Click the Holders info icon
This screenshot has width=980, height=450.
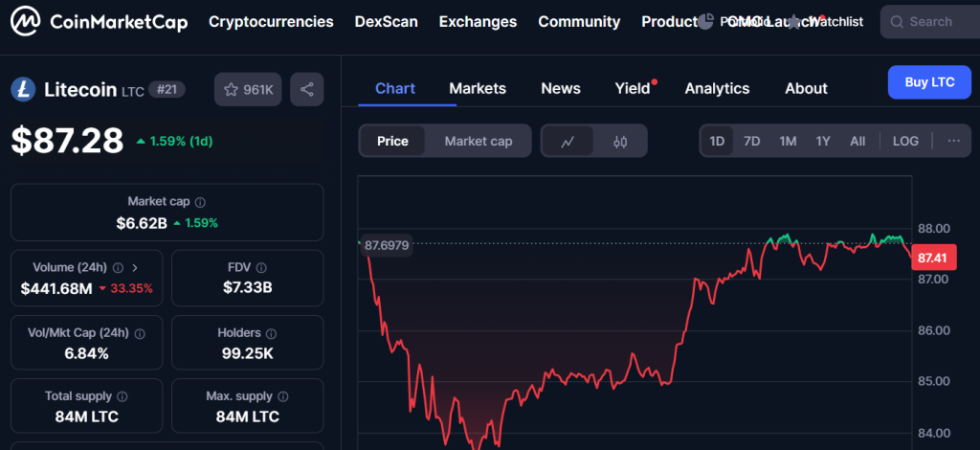[272, 333]
